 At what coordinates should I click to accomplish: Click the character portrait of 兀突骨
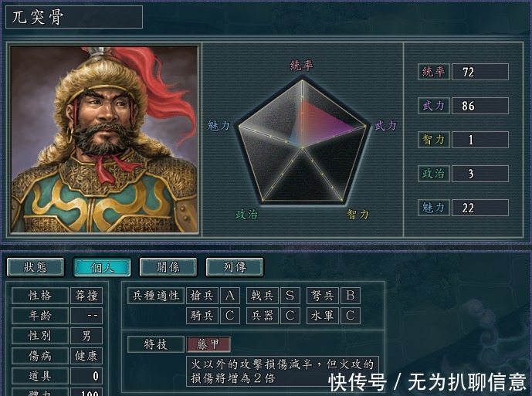[104, 140]
